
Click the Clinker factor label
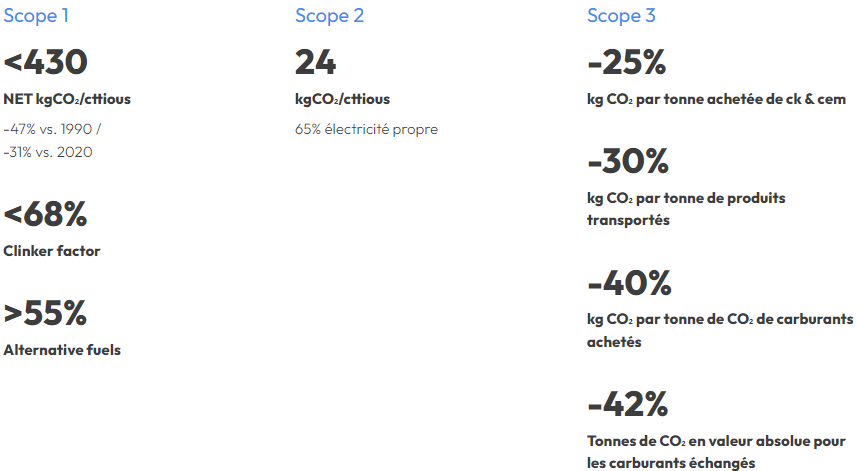coord(52,251)
